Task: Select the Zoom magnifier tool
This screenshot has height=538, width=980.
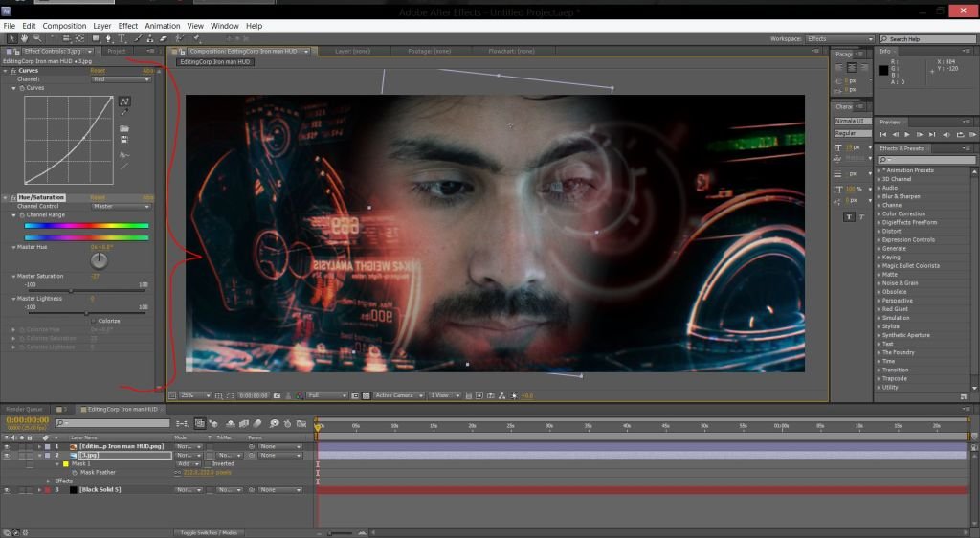Action: point(37,38)
